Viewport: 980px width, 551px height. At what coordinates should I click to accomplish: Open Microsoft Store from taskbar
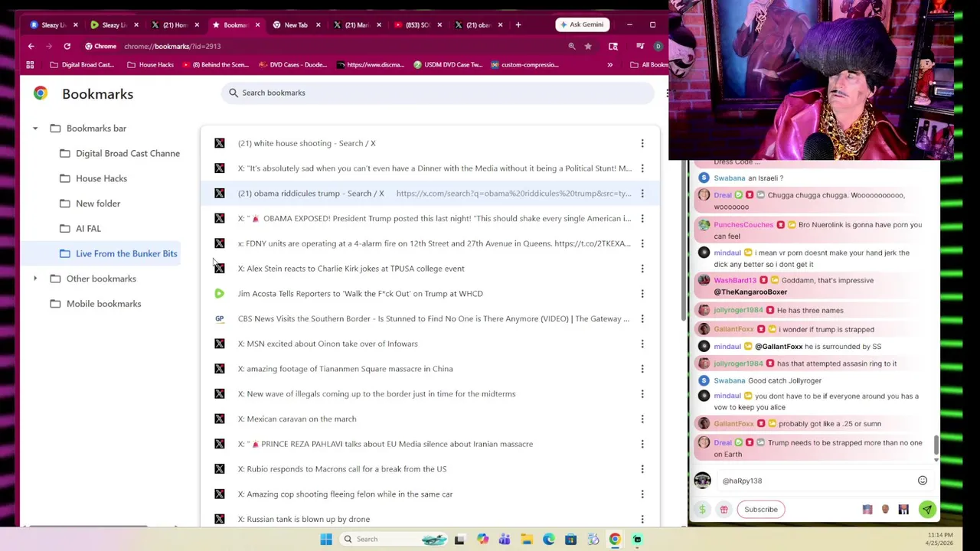coord(570,539)
